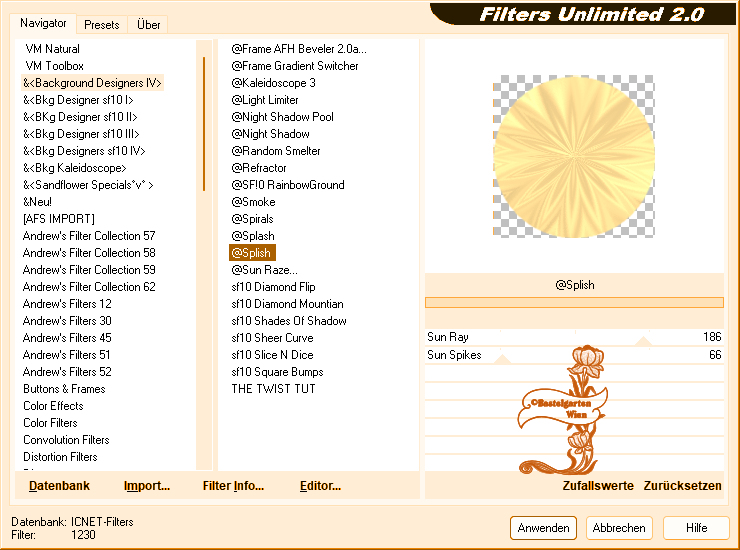Select VM Natural category
The width and height of the screenshot is (740, 550).
coord(52,49)
